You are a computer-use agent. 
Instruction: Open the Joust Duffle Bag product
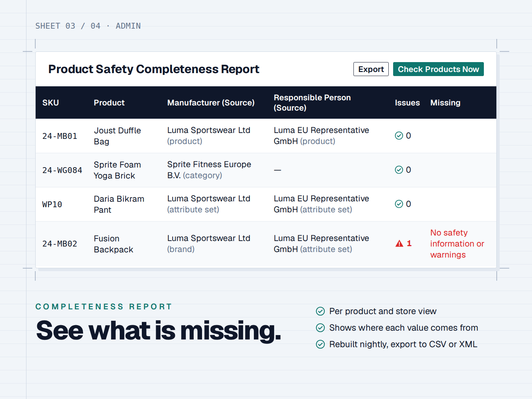(x=118, y=136)
